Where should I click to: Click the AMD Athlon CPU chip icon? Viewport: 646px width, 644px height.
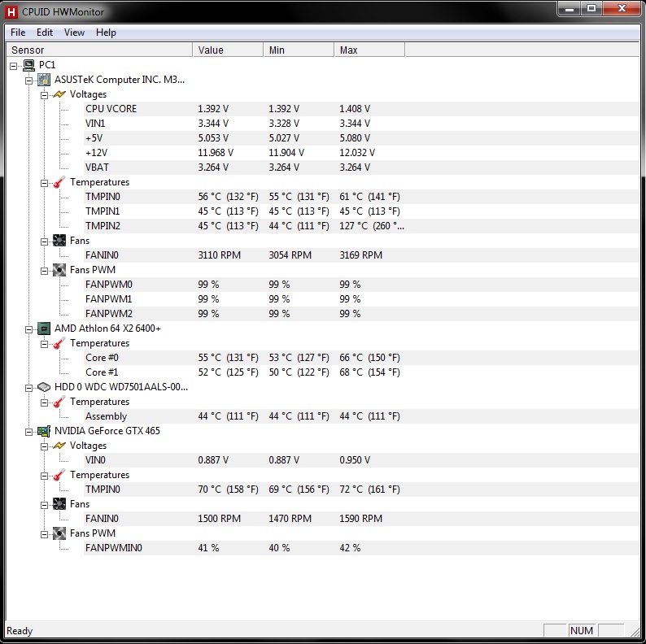point(44,329)
